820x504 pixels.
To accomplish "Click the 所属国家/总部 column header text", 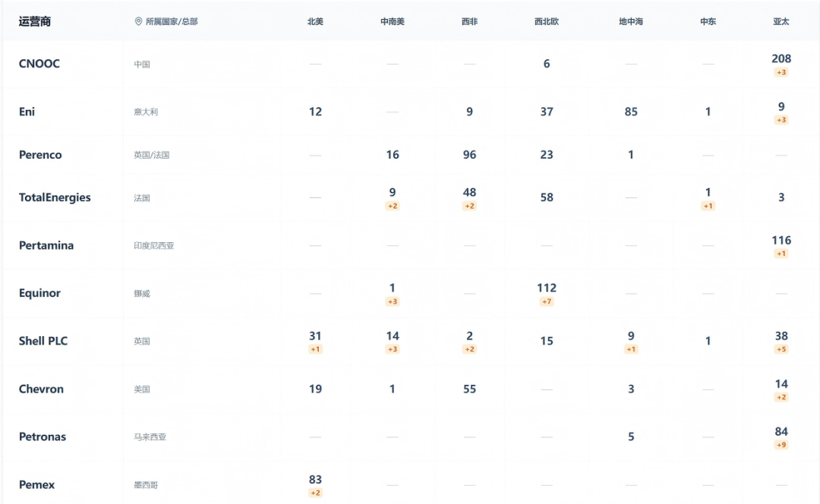I will [172, 22].
